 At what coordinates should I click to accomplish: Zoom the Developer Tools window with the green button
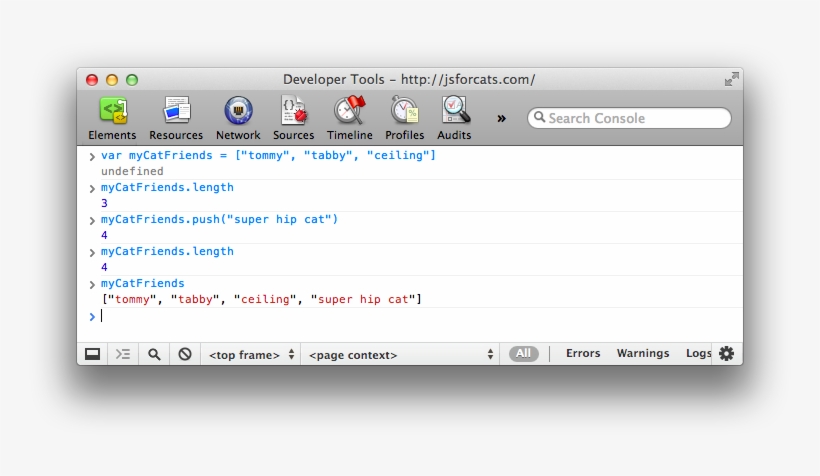(x=132, y=80)
